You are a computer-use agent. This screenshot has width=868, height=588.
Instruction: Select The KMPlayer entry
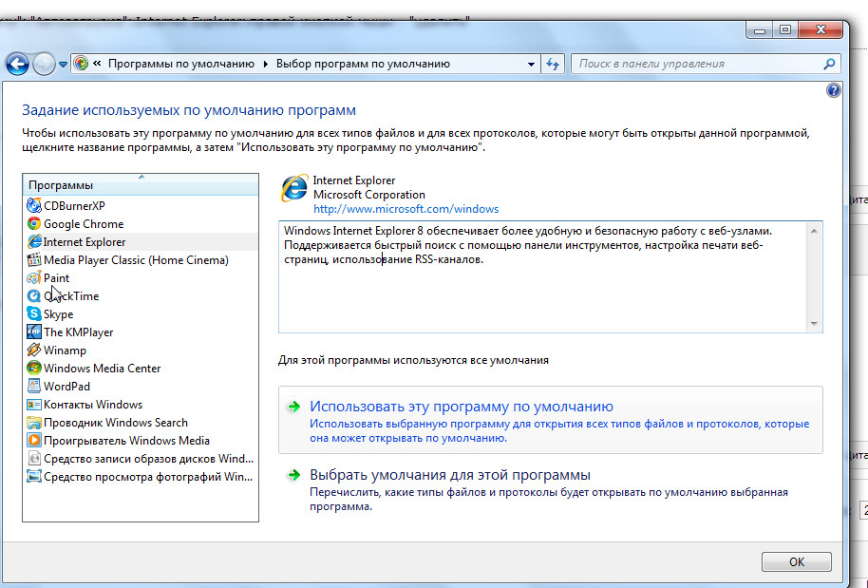pyautogui.click(x=141, y=332)
